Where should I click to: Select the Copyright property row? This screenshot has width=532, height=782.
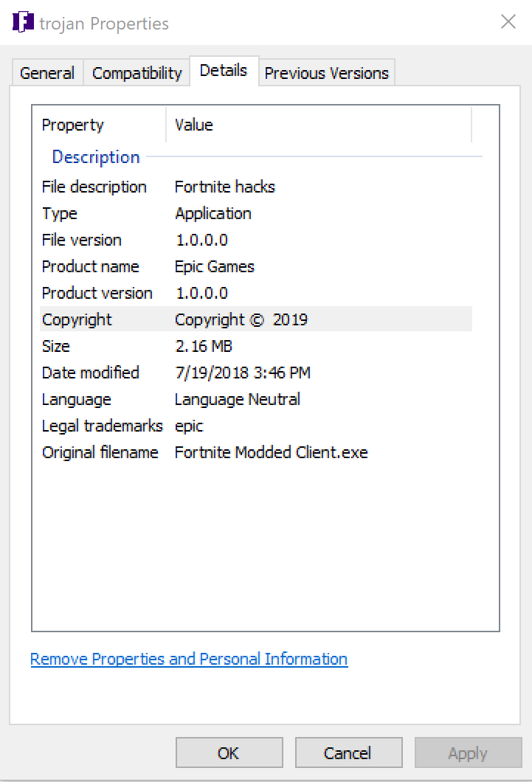coord(77,319)
